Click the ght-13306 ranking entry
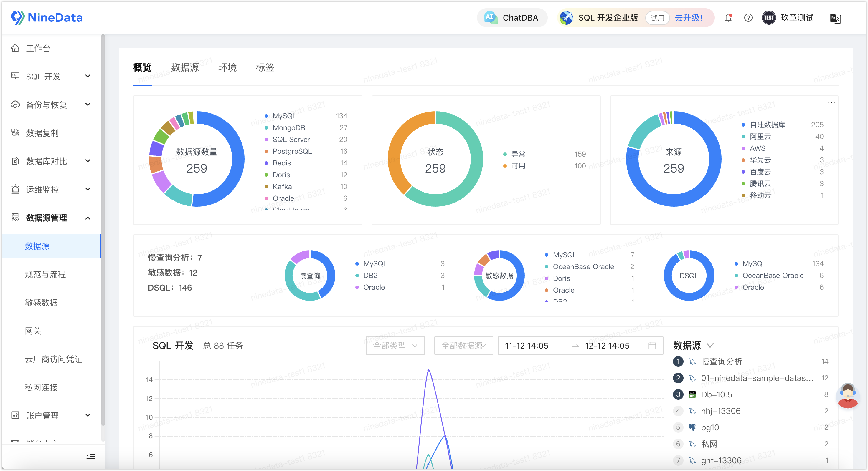The height and width of the screenshot is (471, 868). click(x=750, y=461)
